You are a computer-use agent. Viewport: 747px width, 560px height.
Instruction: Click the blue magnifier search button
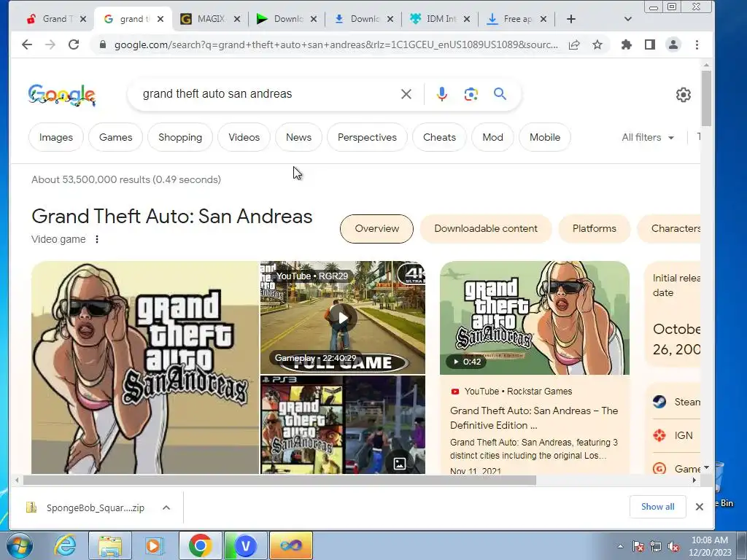(x=500, y=94)
